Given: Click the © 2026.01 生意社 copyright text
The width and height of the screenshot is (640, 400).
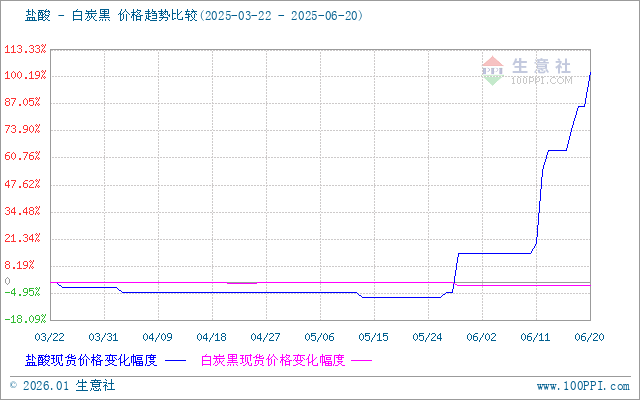Looking at the screenshot, I should 62,385.
